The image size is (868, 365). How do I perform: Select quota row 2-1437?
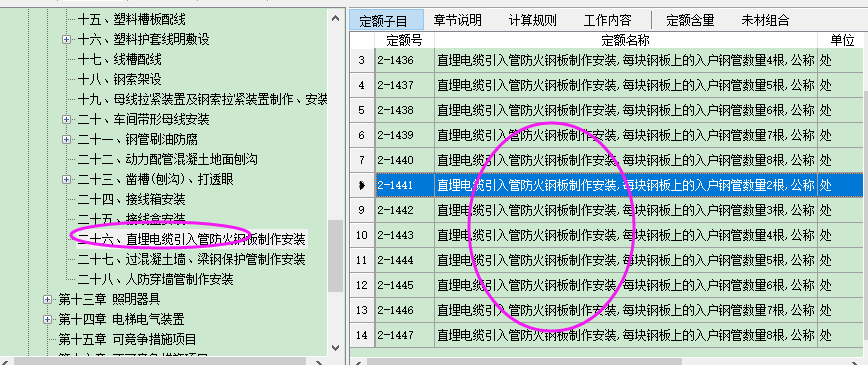(607, 85)
